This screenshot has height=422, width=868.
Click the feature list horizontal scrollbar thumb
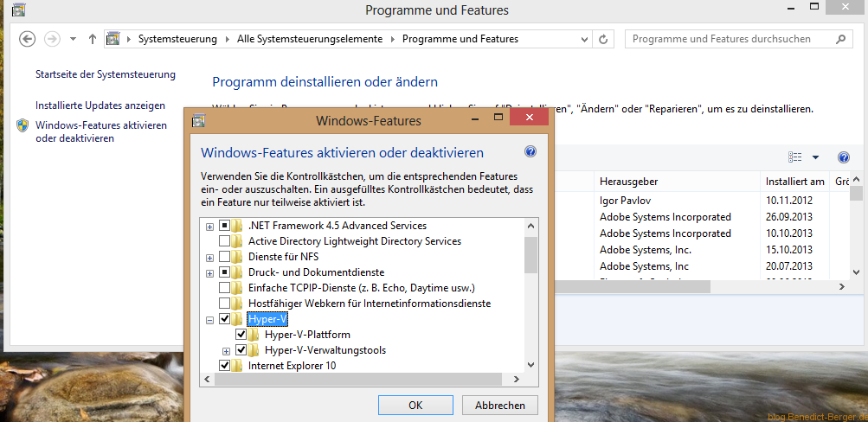click(x=358, y=379)
